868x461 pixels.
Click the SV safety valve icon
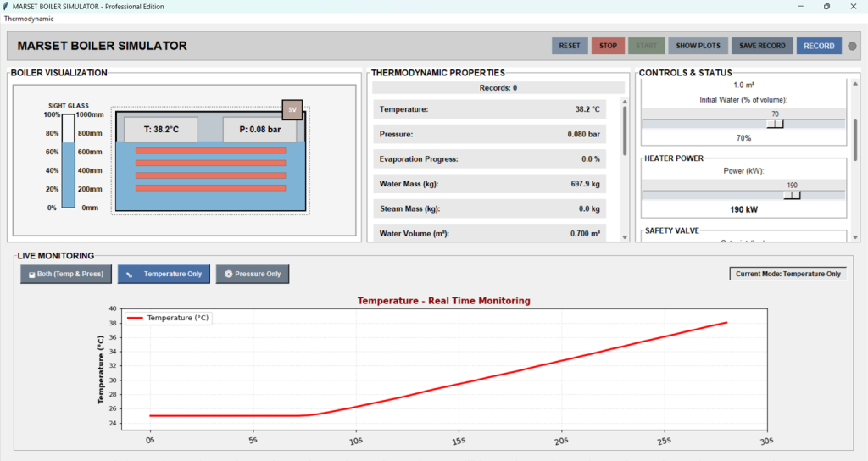tap(292, 109)
